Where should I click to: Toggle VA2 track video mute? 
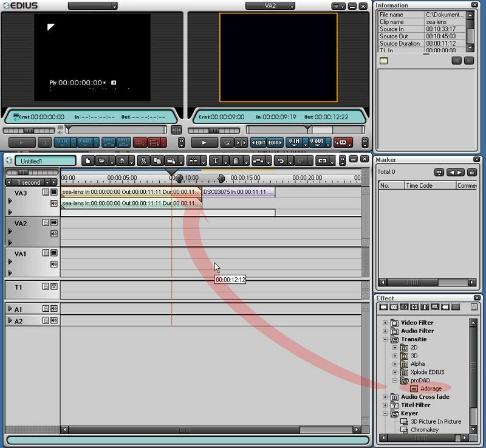54,222
